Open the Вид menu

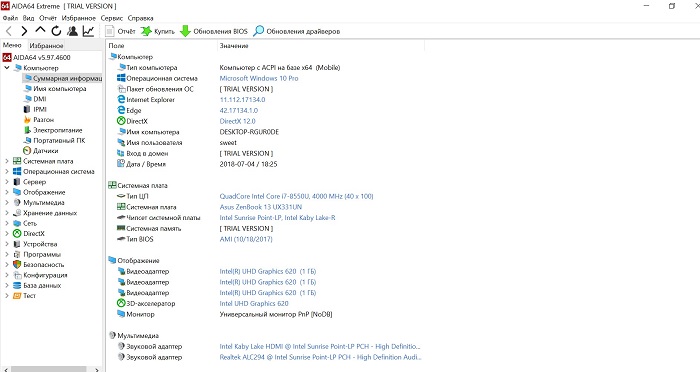[28, 18]
